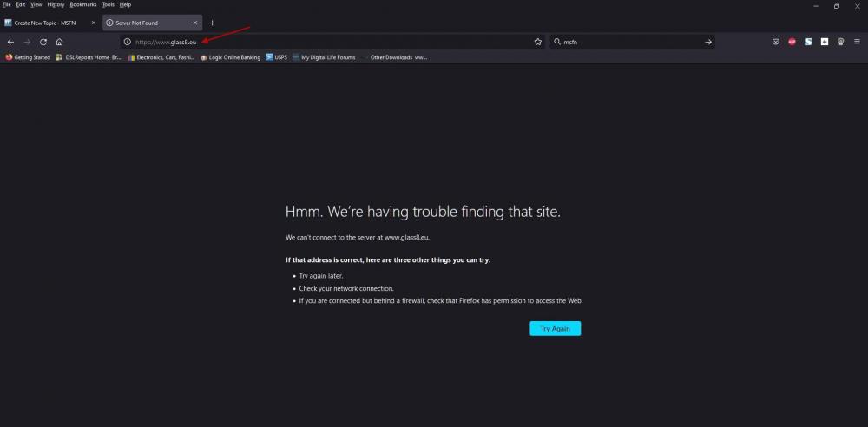Open the Electronics, Cars, Fashi... bookmark

(x=161, y=57)
